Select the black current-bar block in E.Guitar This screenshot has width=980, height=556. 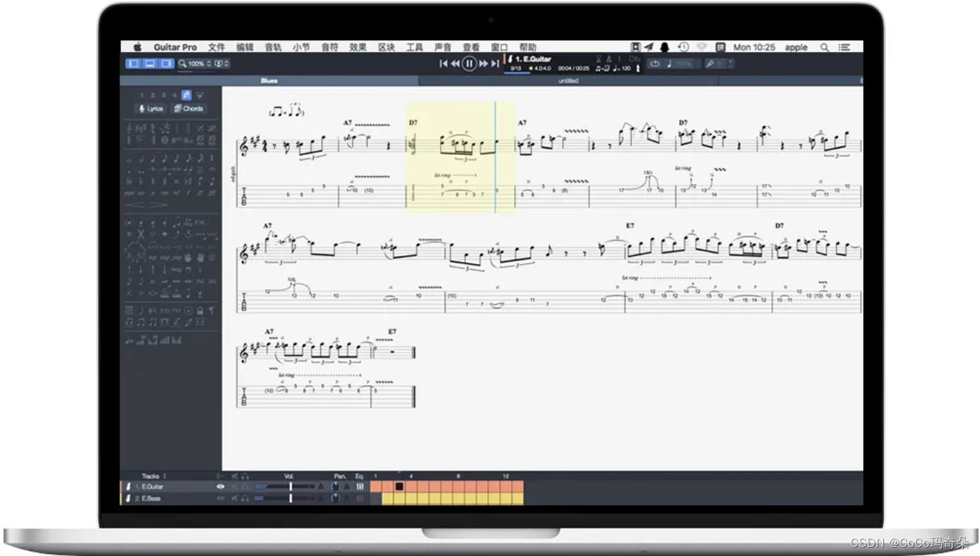399,487
